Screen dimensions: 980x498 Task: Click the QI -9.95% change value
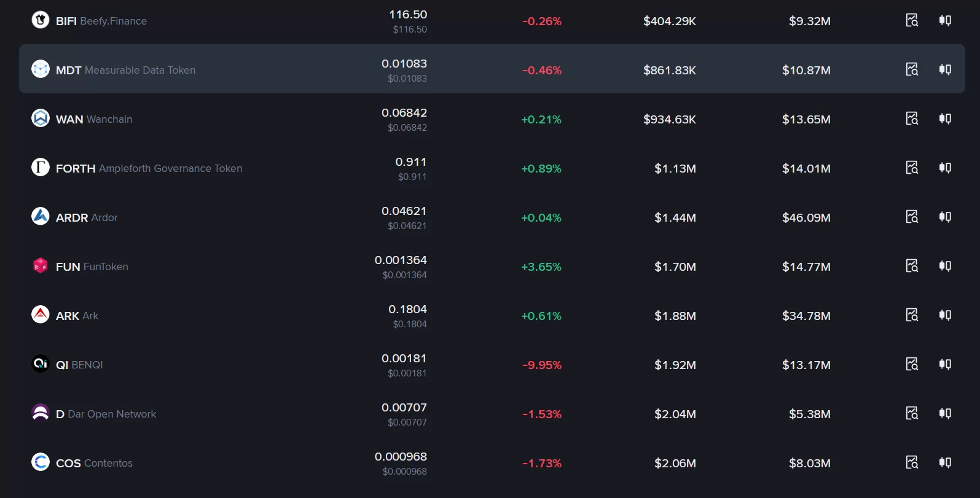pyautogui.click(x=542, y=365)
